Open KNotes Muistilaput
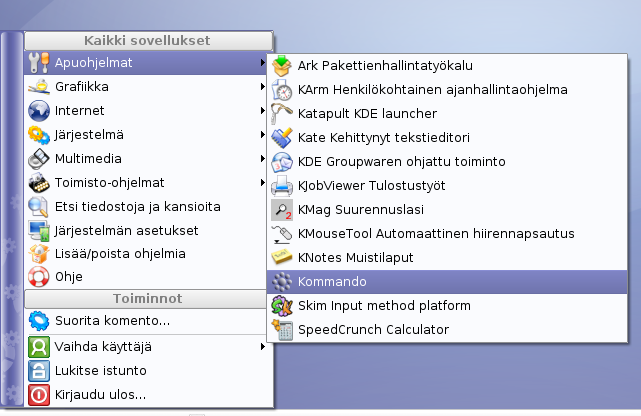Viewport: 641px width, 416px height. [x=447, y=258]
